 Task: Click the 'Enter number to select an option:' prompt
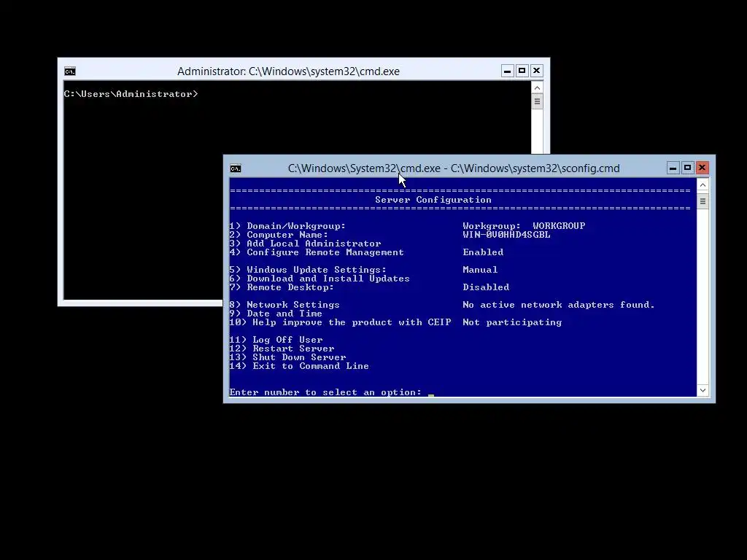coord(325,392)
